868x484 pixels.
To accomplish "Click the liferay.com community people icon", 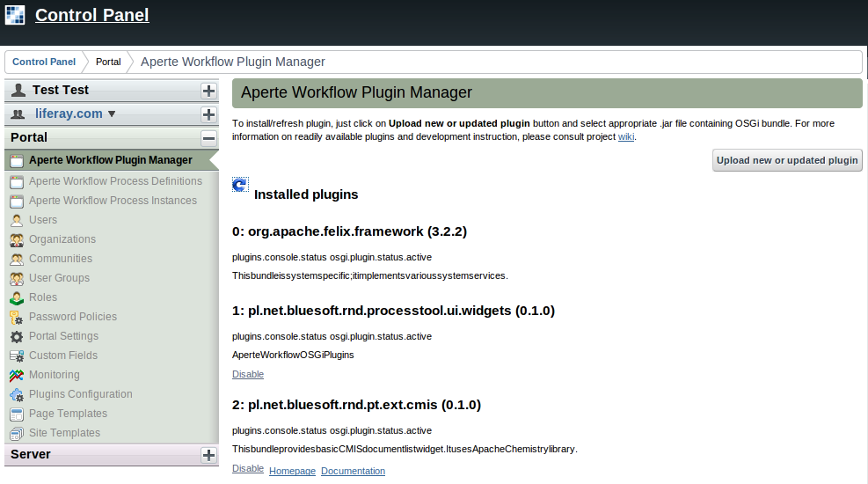I will pos(18,114).
